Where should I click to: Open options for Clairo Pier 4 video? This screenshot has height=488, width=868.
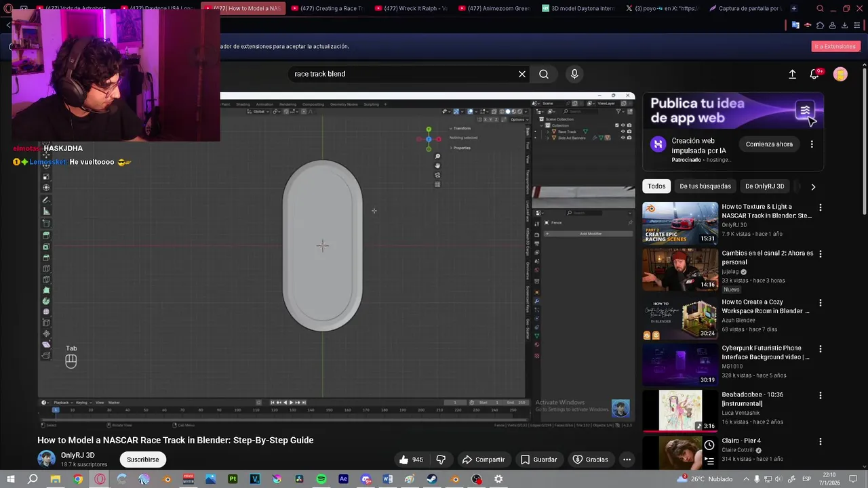(x=821, y=441)
